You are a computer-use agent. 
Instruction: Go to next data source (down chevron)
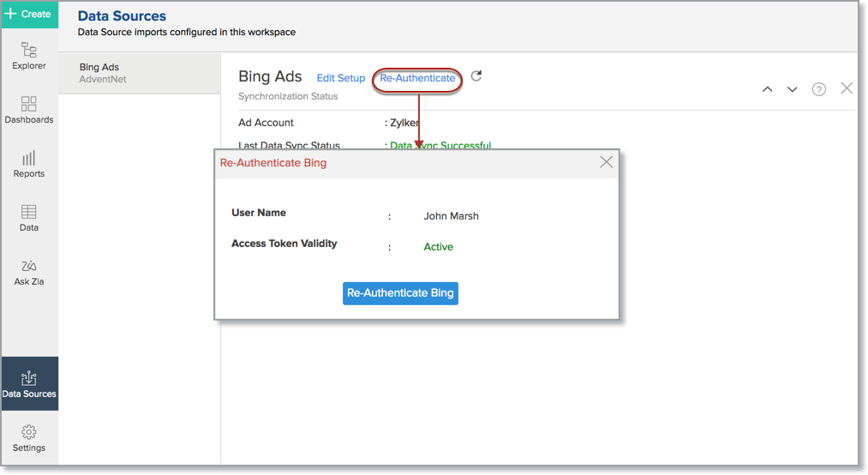tap(792, 89)
